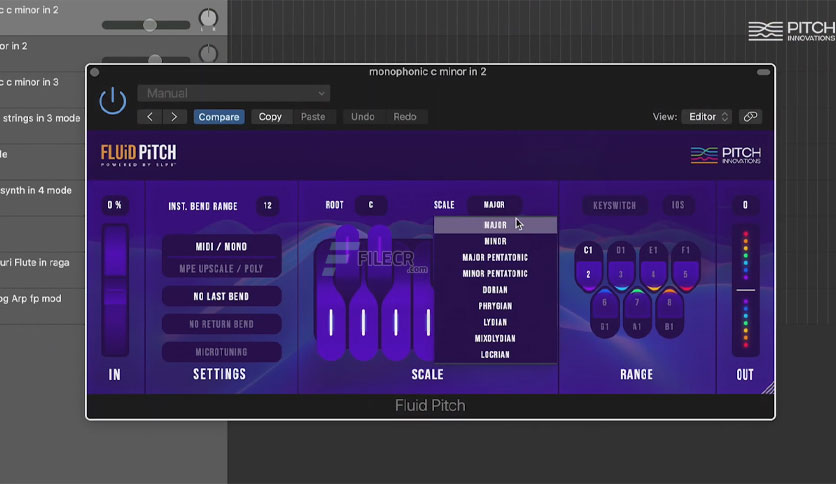This screenshot has width=836, height=484.
Task: Toggle the No Return Bend option
Action: pos(221,324)
